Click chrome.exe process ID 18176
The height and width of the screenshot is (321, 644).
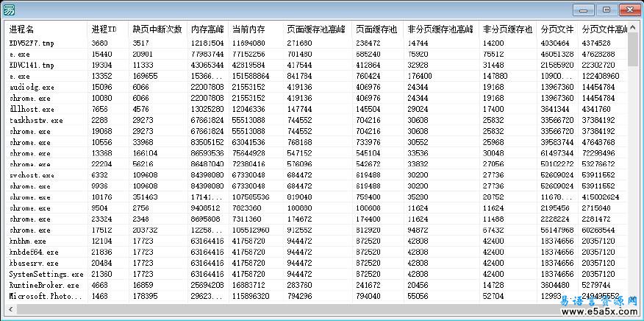click(x=102, y=197)
